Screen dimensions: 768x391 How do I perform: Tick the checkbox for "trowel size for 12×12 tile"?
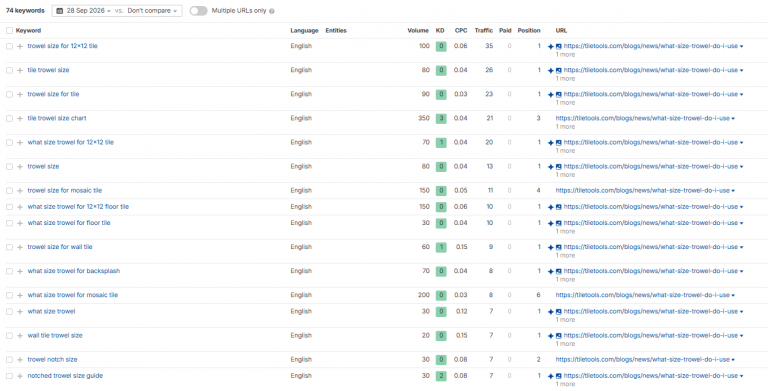coord(9,46)
